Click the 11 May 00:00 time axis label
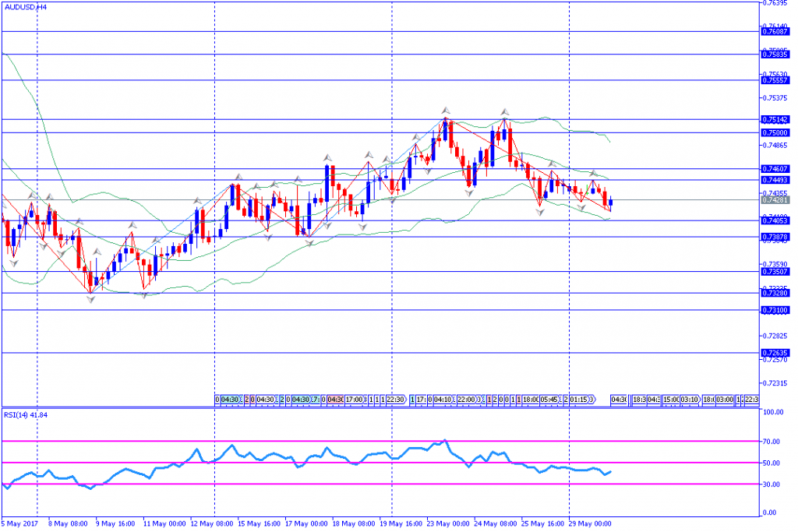The width and height of the screenshot is (798, 532). pyautogui.click(x=164, y=524)
